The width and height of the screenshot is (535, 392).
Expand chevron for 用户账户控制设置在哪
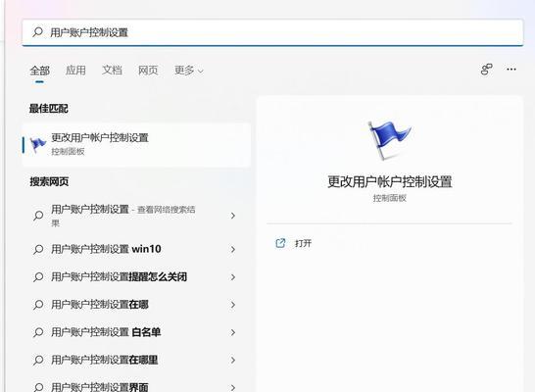233,305
